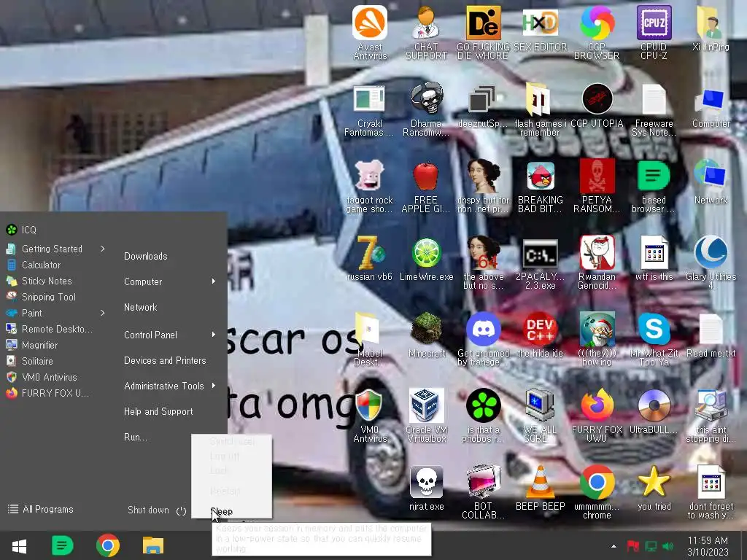Open ummmmm... chrome desktop icon
Screen dimensions: 747x560
[597, 492]
